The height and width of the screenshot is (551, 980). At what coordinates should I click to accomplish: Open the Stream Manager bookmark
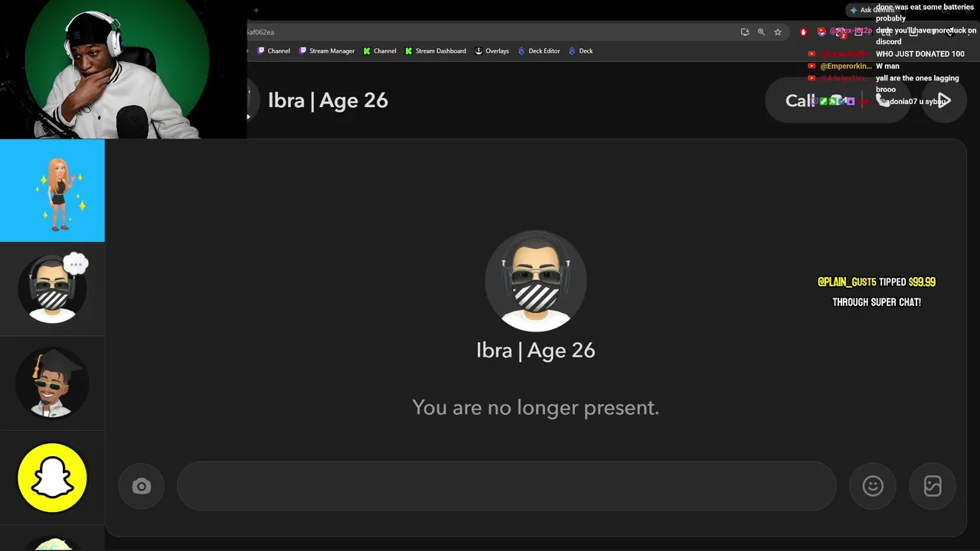click(x=327, y=51)
